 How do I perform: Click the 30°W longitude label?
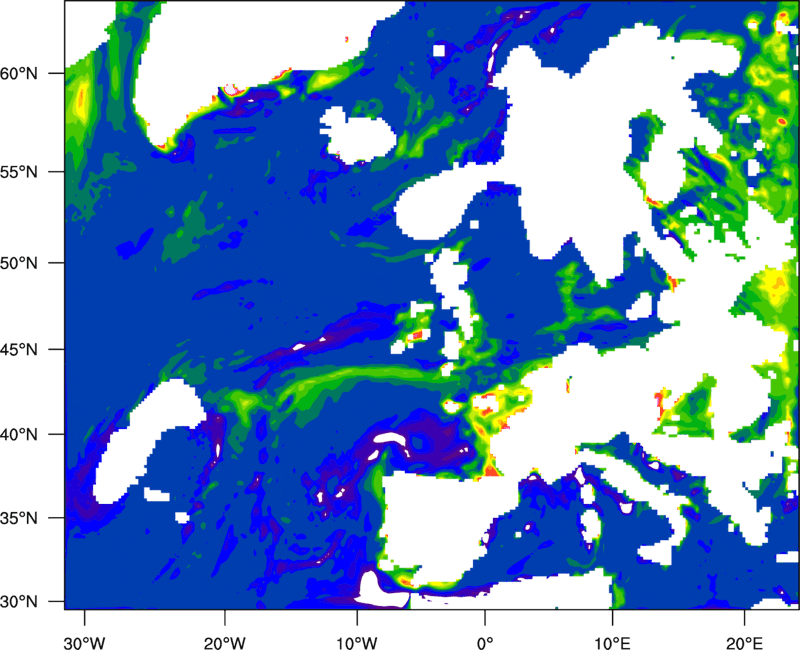[84, 643]
